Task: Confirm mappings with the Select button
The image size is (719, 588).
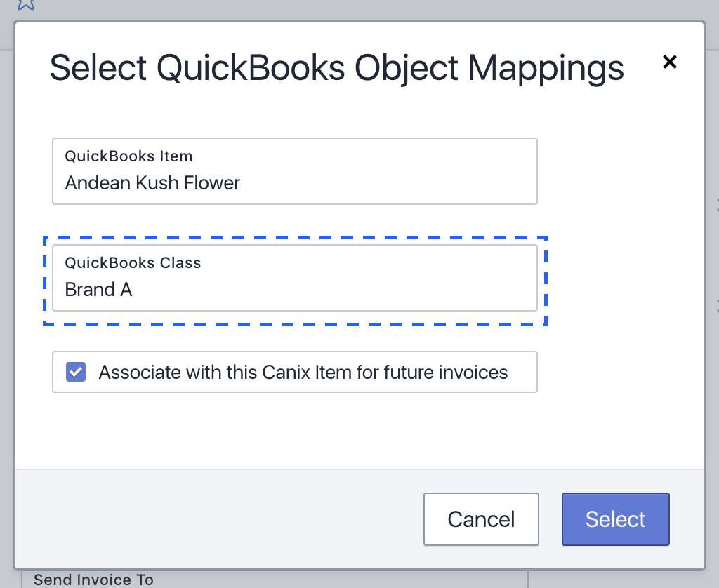Action: click(x=615, y=519)
